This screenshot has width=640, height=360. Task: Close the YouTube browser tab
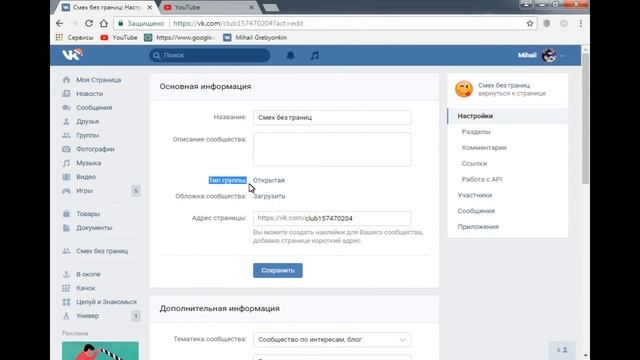coord(251,7)
